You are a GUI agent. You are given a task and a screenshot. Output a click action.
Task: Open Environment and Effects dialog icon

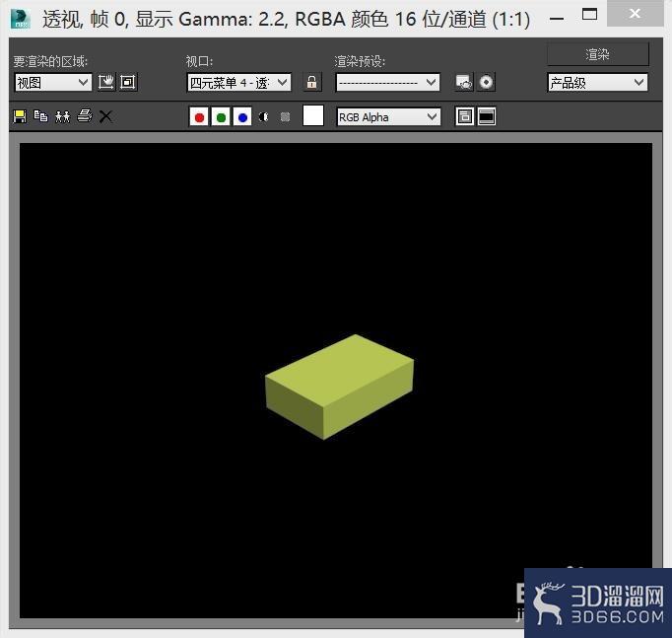tap(486, 82)
